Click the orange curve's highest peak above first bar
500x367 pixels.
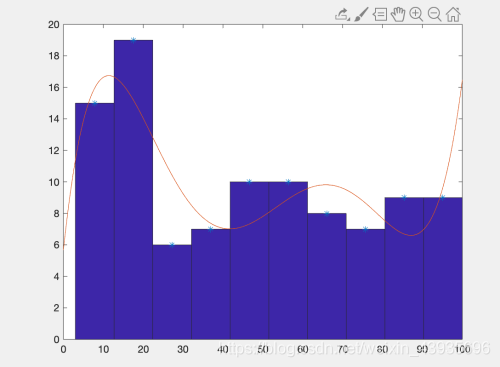pyautogui.click(x=109, y=75)
